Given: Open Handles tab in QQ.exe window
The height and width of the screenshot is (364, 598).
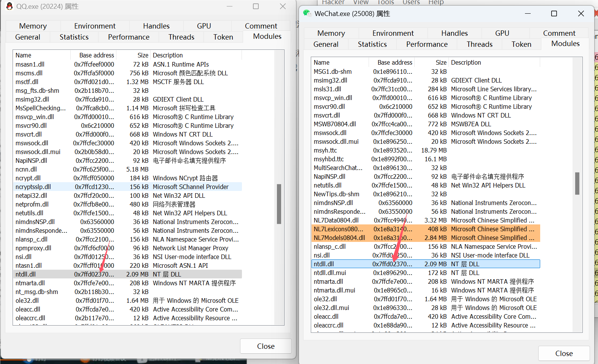Looking at the screenshot, I should coord(156,26).
